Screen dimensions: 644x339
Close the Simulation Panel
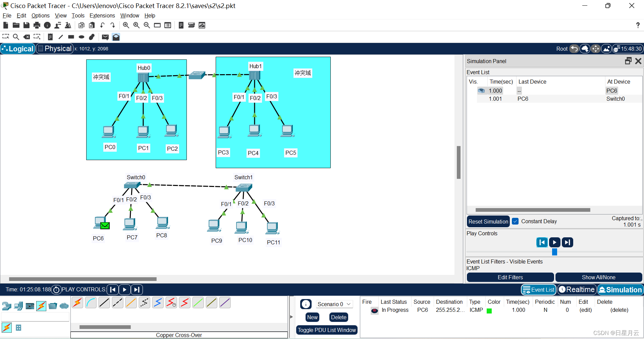tap(638, 61)
